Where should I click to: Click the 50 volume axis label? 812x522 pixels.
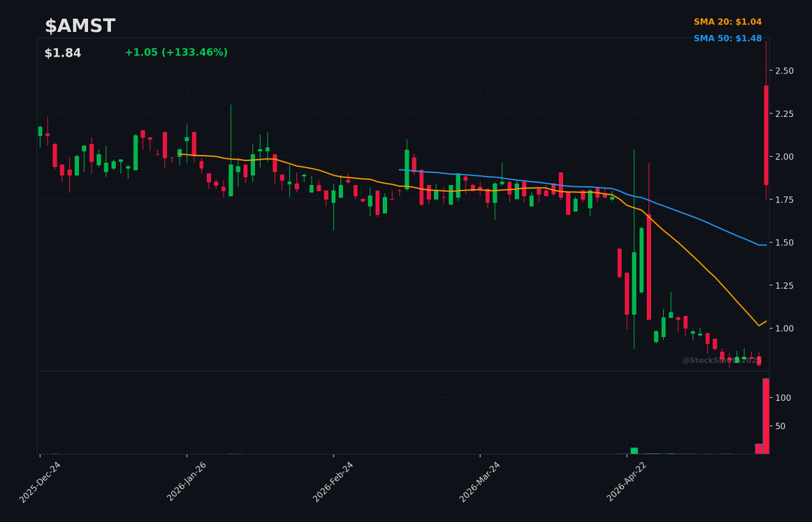780,426
